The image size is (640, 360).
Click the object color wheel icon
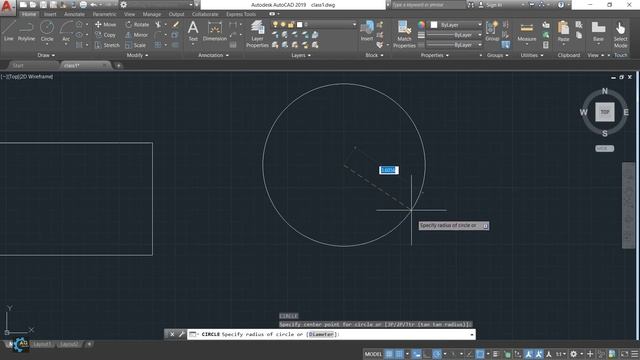(421, 25)
